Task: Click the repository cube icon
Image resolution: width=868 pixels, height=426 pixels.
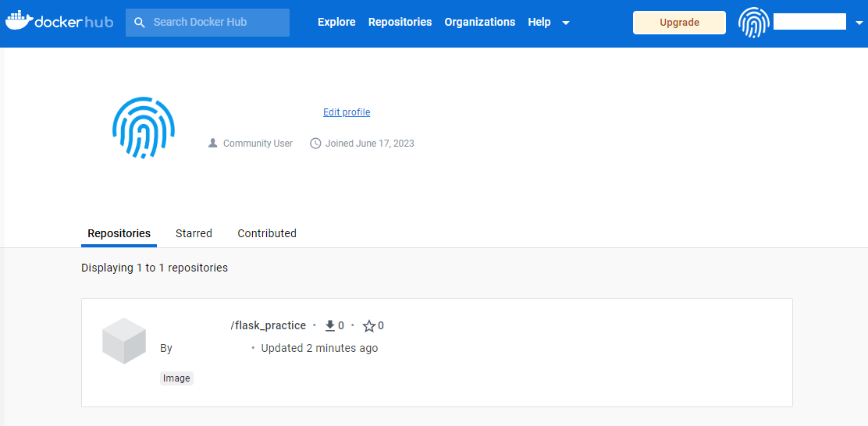Action: pos(124,341)
